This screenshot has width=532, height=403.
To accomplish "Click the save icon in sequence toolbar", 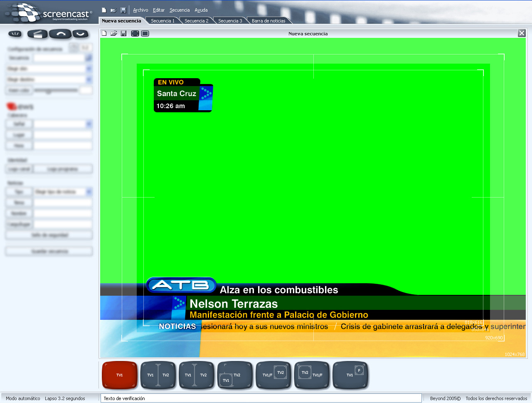I will (x=123, y=33).
